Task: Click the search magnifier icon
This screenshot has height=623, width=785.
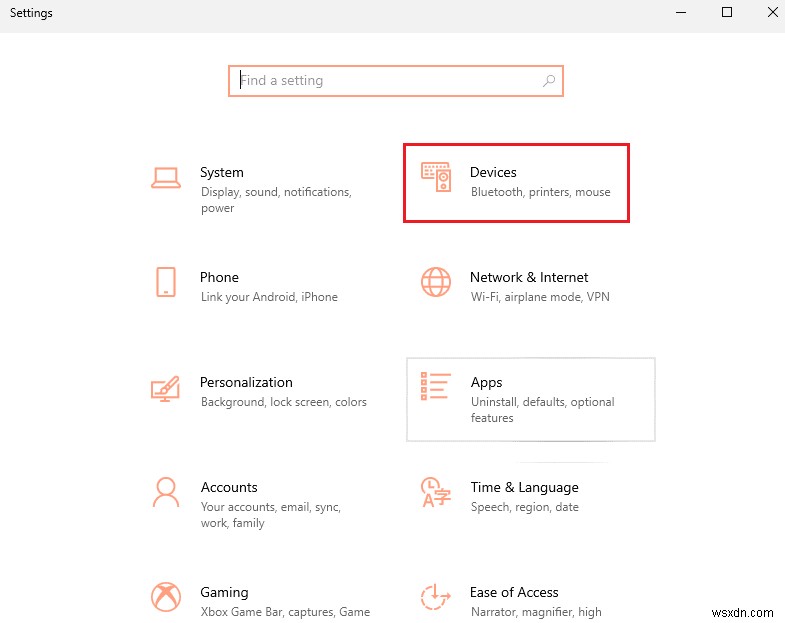Action: (x=549, y=81)
